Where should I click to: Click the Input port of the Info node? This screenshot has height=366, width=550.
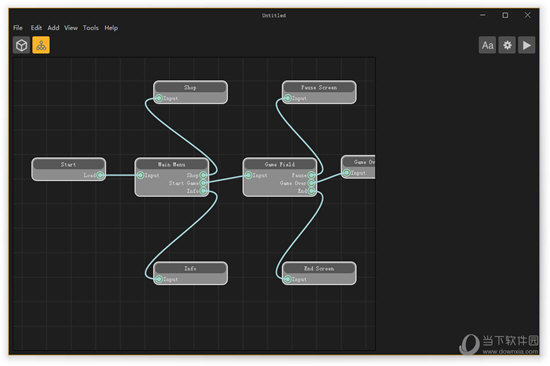(x=159, y=279)
